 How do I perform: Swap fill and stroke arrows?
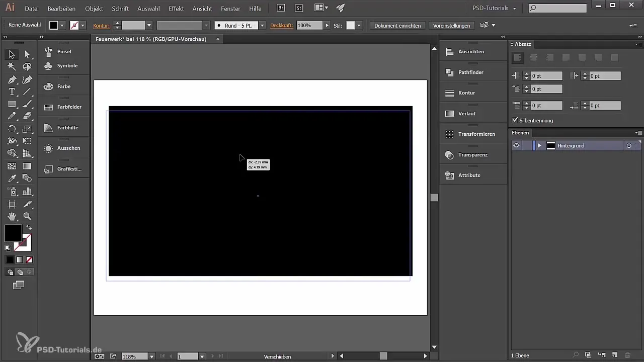pos(29,228)
